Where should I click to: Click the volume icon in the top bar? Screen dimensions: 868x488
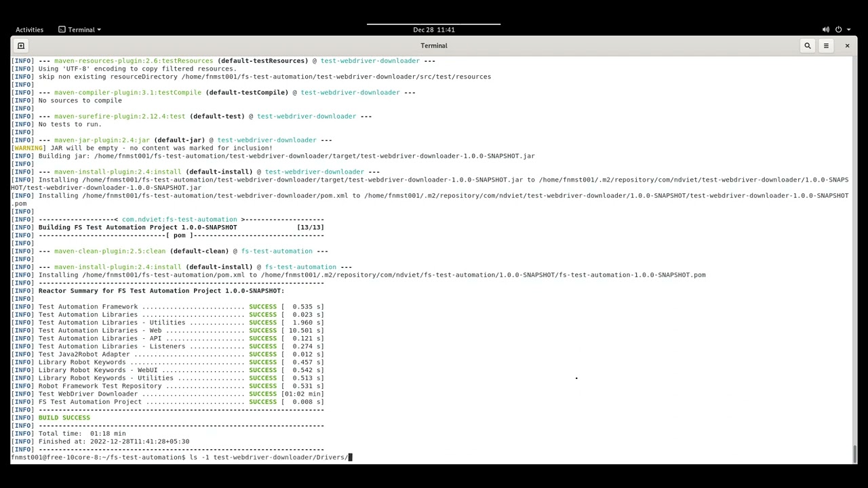[826, 29]
